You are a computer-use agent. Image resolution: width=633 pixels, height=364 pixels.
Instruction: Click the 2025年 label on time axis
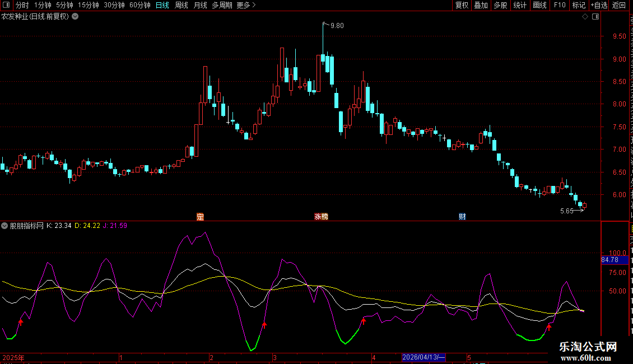click(x=13, y=357)
